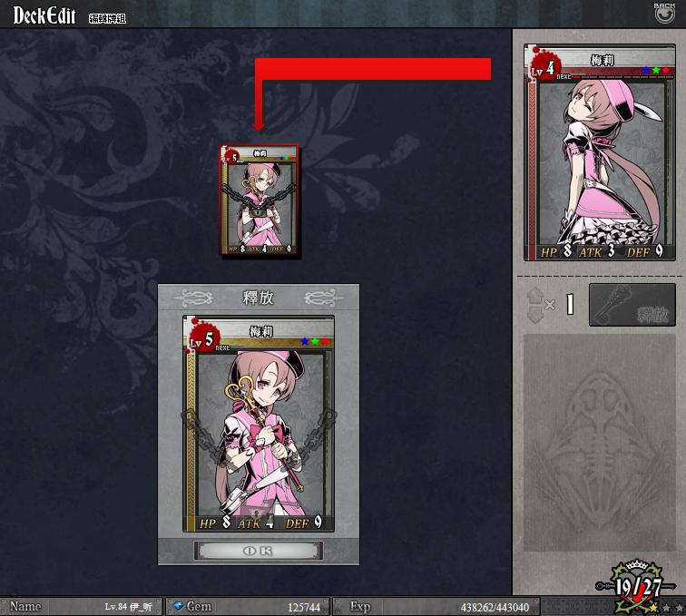
Task: Confirm the release dialog with OK
Action: (x=259, y=551)
